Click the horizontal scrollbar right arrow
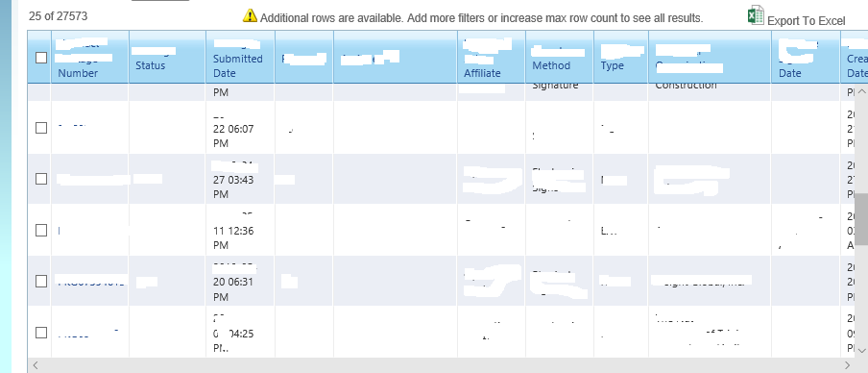Viewport: 868px width, 373px height. [x=848, y=365]
